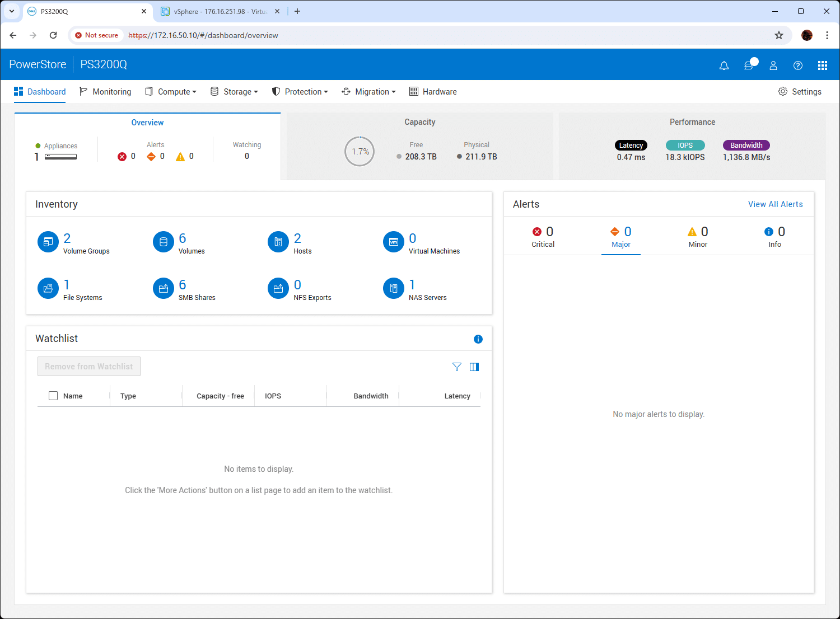Click the minor alert triangle icon in Overview
The height and width of the screenshot is (619, 840).
(x=180, y=157)
